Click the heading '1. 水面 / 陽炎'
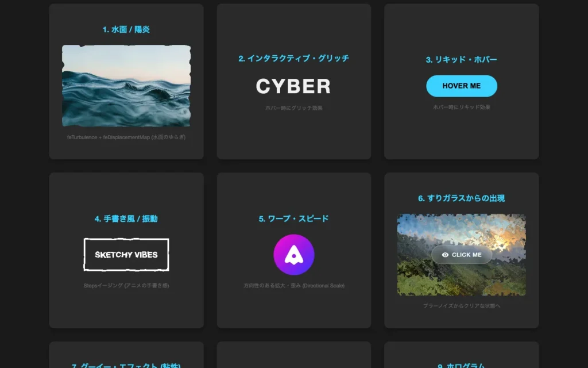This screenshot has width=588, height=368. (126, 29)
